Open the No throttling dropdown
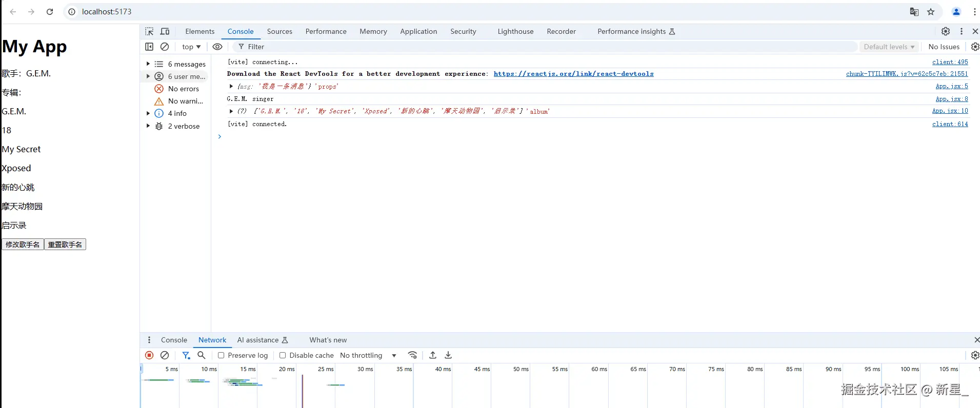Viewport: 980px width, 408px height. click(368, 355)
